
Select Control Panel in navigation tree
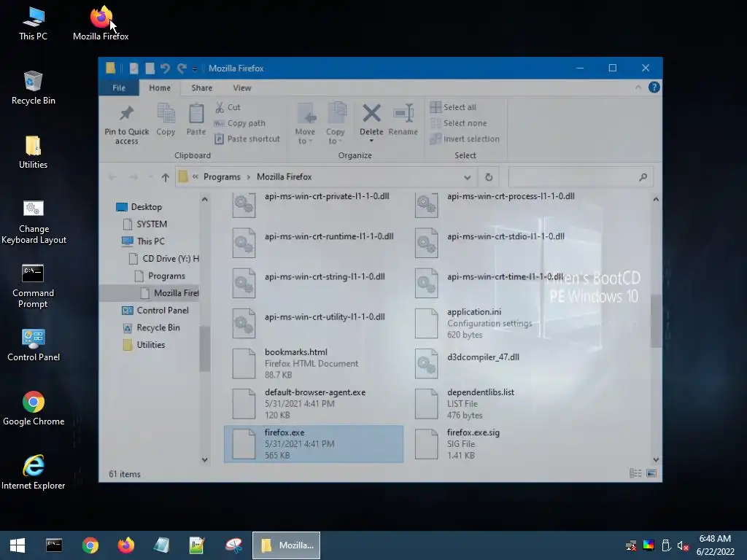tap(155, 310)
